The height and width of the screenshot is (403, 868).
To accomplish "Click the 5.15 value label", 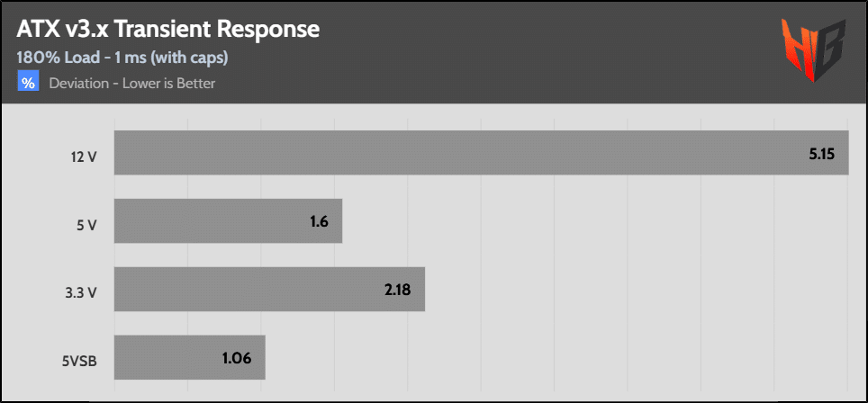I will [x=822, y=153].
